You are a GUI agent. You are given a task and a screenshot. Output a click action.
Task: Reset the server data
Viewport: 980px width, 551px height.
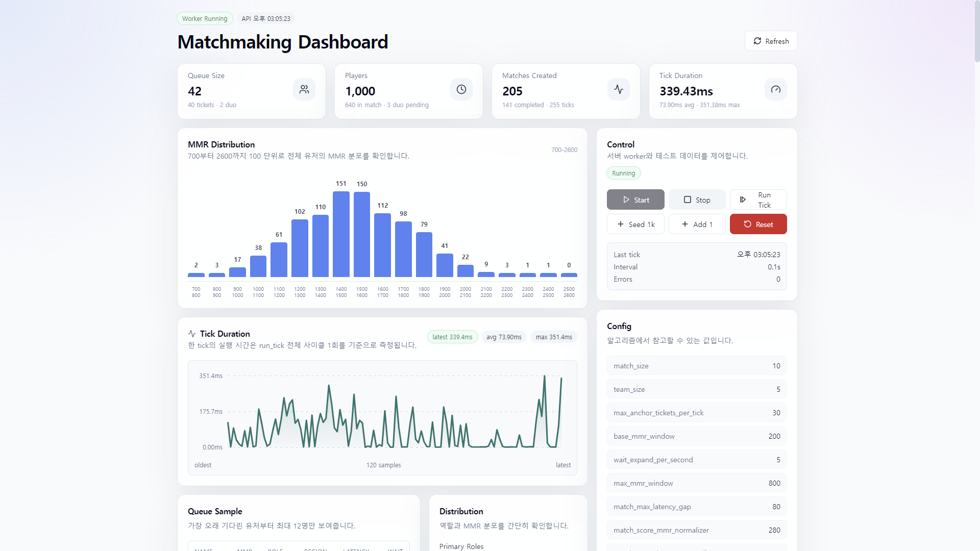tap(758, 224)
